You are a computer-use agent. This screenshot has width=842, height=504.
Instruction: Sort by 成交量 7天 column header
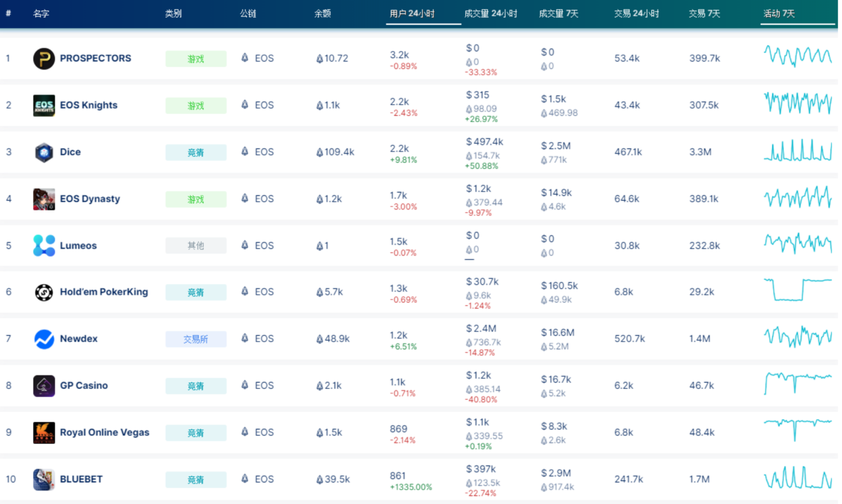pyautogui.click(x=559, y=13)
